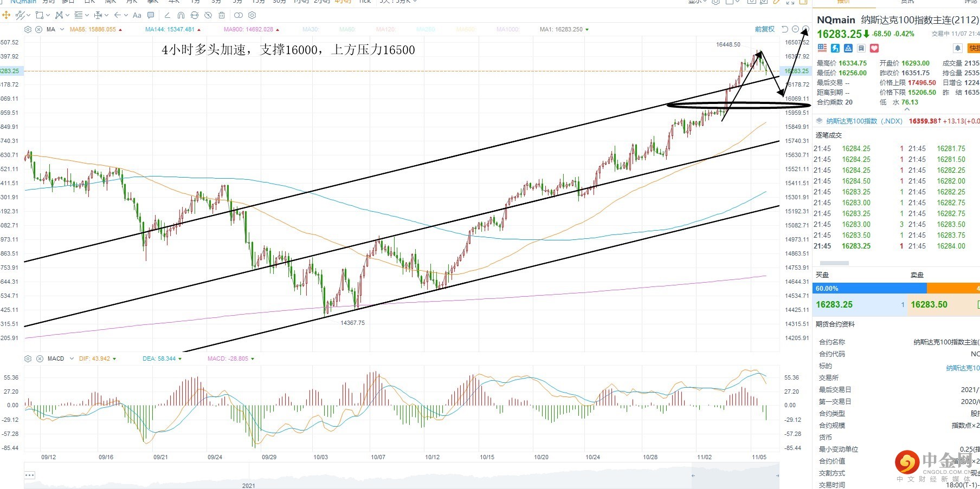Select the pattern nodes drawing tool
The image size is (980, 489).
[59, 15]
